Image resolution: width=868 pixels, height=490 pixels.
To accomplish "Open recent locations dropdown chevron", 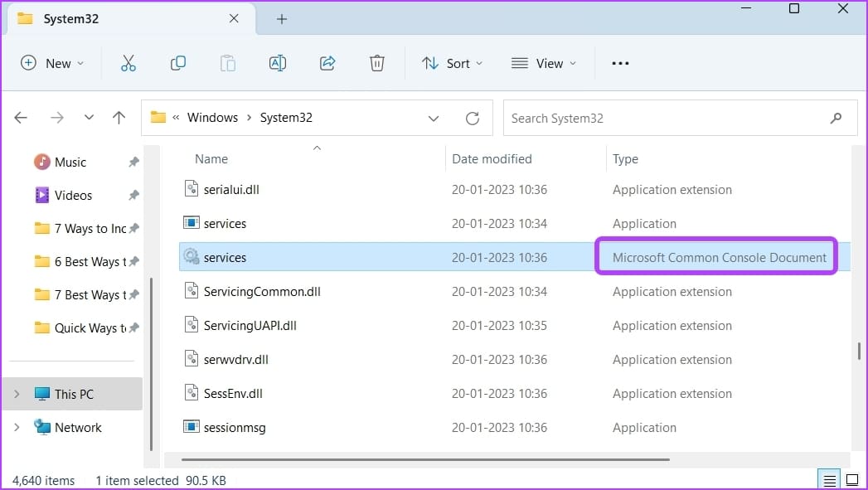I will click(89, 118).
